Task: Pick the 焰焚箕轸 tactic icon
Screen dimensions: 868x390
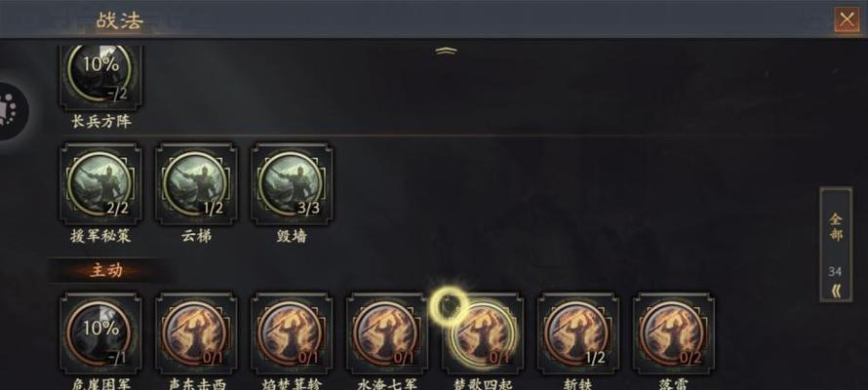Action: click(292, 333)
